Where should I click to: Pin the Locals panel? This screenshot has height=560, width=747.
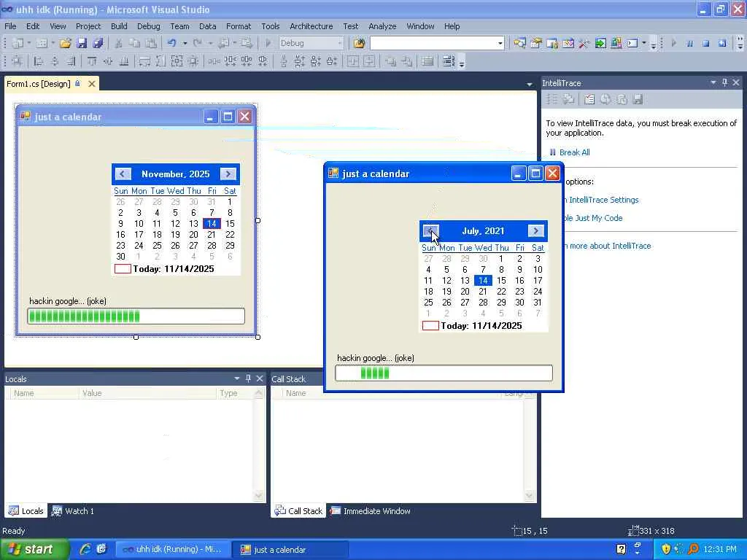248,378
